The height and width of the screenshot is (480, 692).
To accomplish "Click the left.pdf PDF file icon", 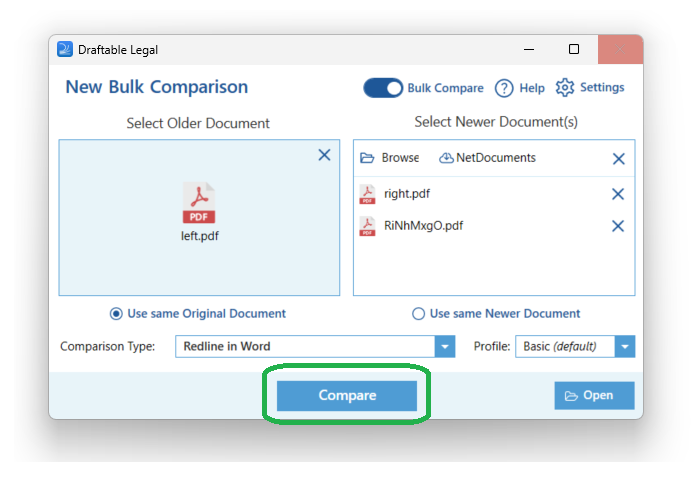I will click(x=199, y=202).
